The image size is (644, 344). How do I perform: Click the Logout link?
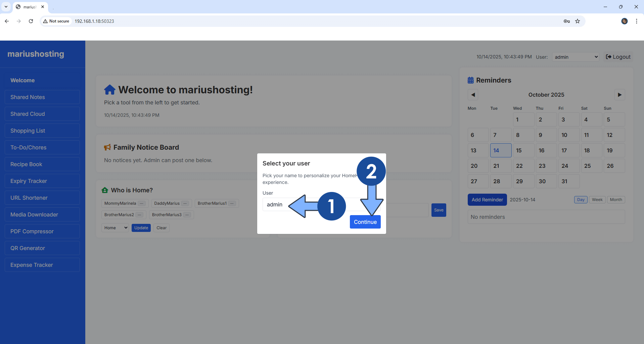[x=618, y=57]
